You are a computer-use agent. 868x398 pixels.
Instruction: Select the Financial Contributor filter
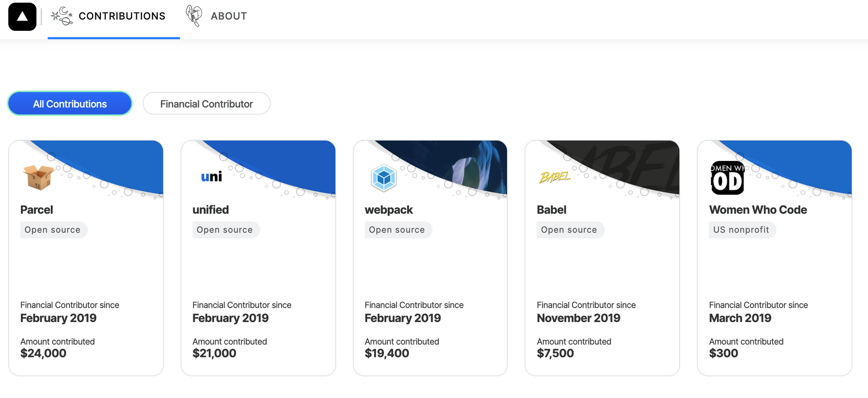[x=207, y=104]
